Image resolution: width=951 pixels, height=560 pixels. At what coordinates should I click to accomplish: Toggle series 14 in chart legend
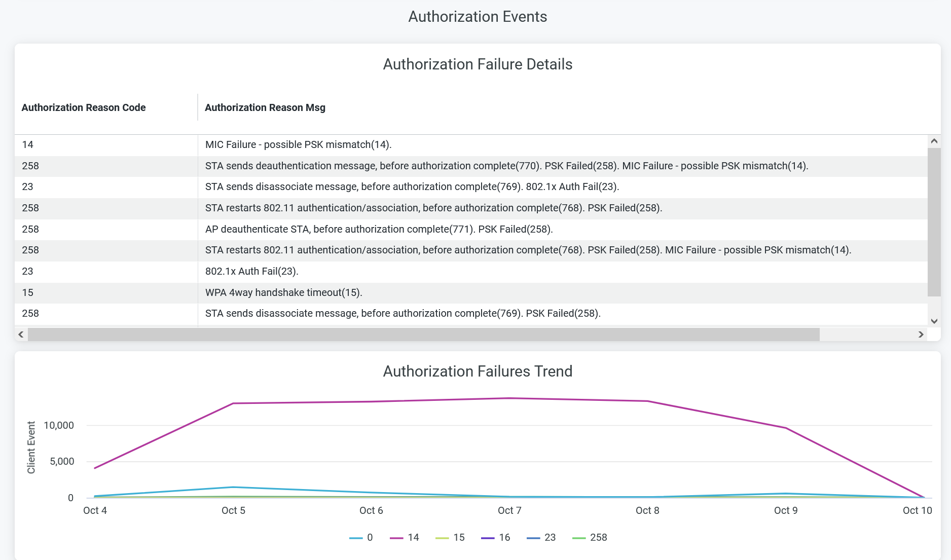click(x=405, y=538)
